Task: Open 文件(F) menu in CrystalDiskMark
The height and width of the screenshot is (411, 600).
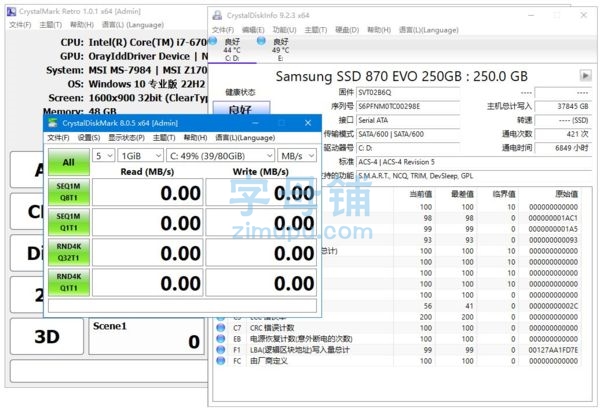Action: (x=58, y=138)
